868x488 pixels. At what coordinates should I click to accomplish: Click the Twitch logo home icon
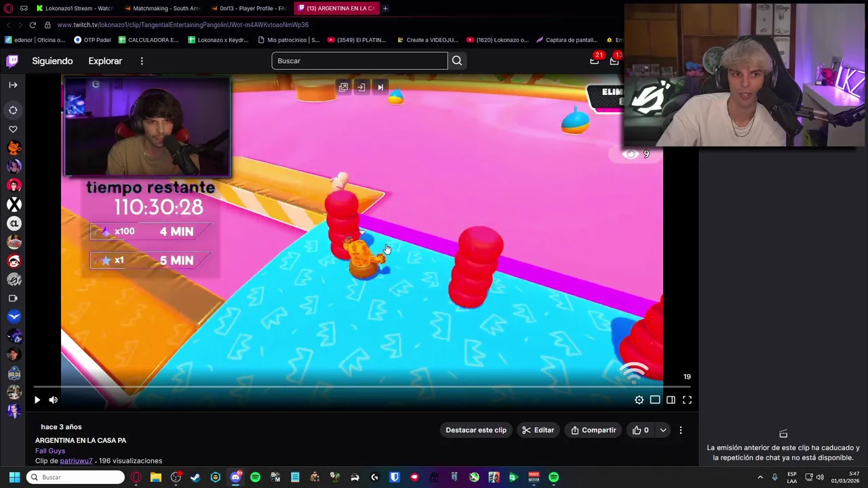tap(12, 61)
